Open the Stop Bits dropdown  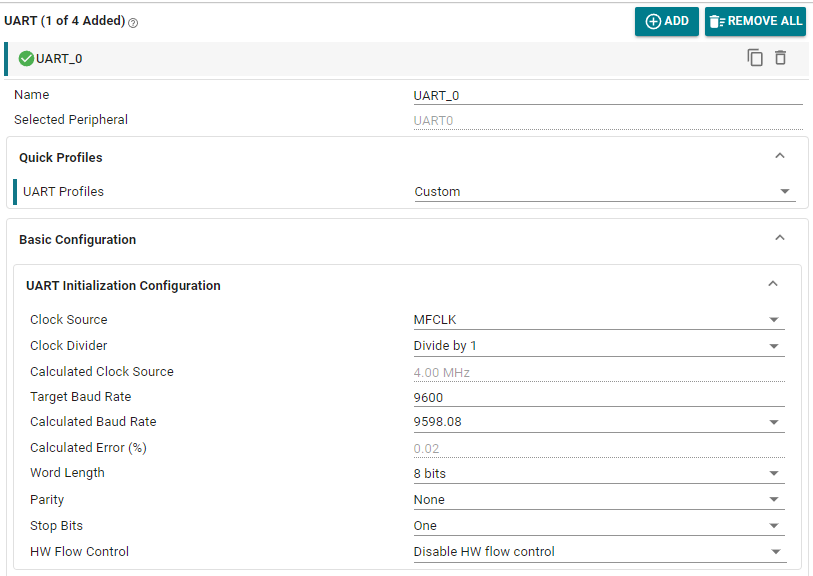point(599,526)
